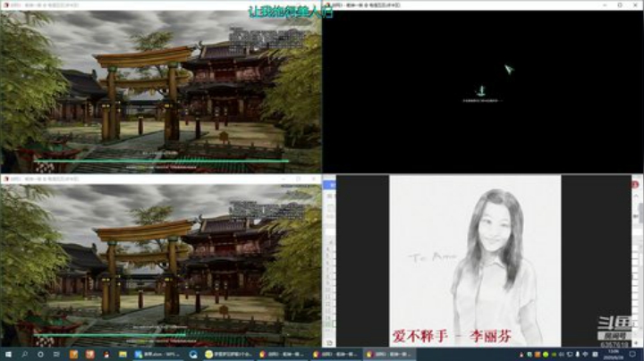Viewport: 644px width, 361px height.
Task: Open Cortana circle on taskbar
Action: tap(40, 355)
